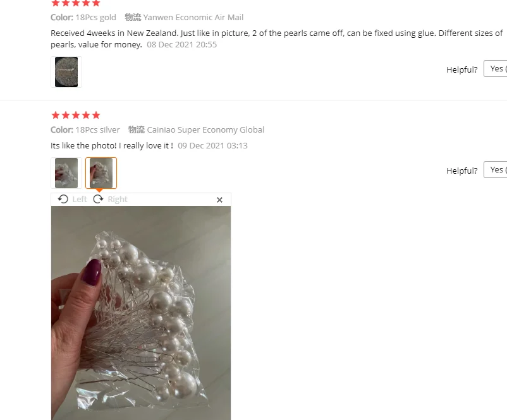Click the '09 Dec 2021 03:13' timestamp

(x=213, y=146)
